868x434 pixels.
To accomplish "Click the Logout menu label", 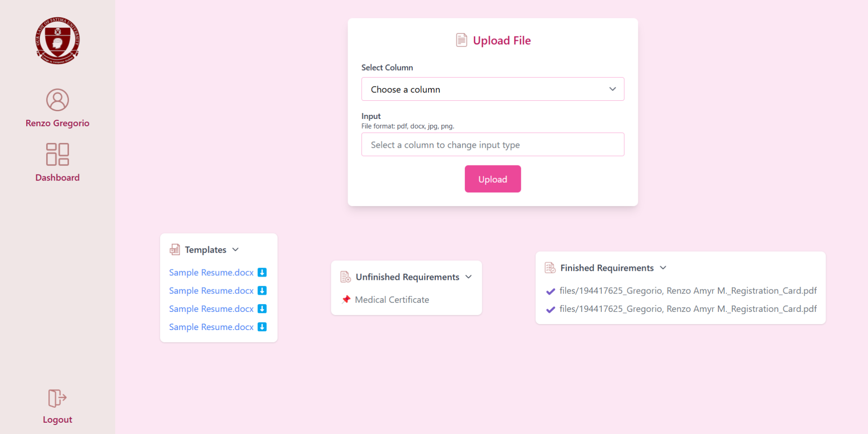I will tap(57, 420).
